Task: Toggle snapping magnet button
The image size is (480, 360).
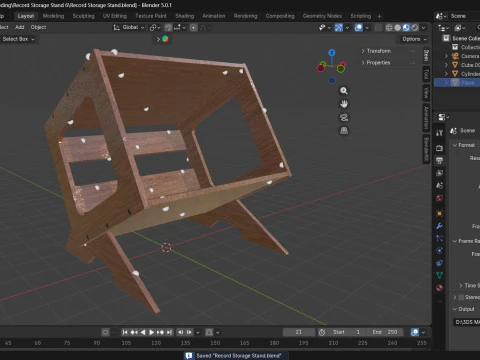Action: pos(168,27)
